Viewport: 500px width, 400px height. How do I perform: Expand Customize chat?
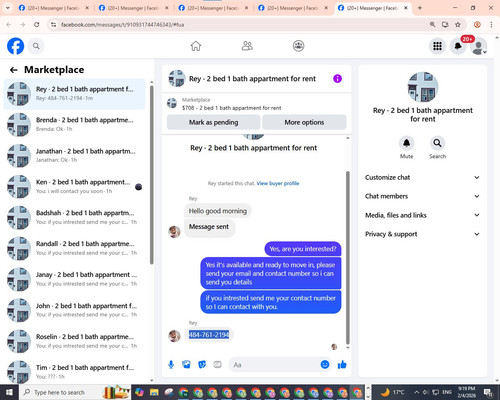(x=423, y=178)
